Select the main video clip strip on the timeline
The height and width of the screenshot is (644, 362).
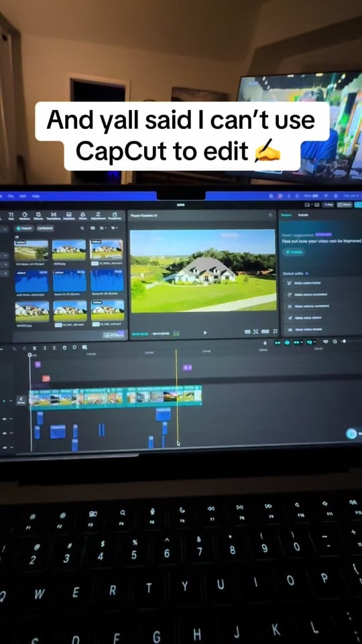click(x=115, y=396)
